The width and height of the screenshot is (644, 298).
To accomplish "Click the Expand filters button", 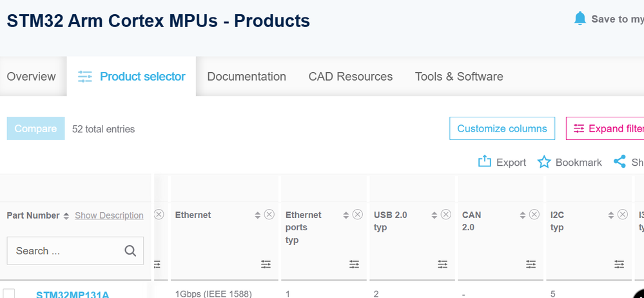I will pos(605,128).
